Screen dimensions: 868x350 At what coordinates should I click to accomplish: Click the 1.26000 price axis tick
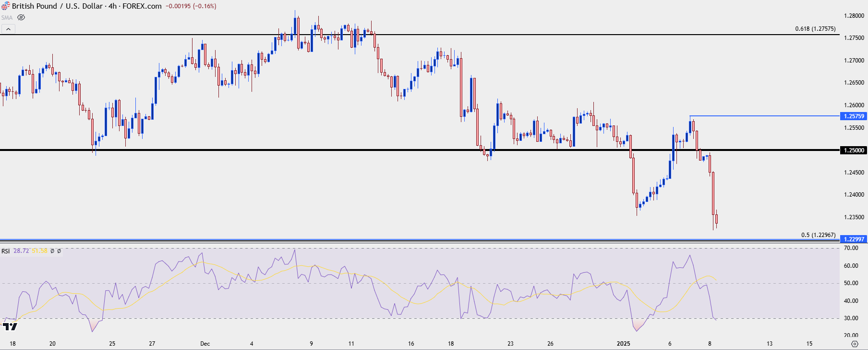[x=854, y=105]
